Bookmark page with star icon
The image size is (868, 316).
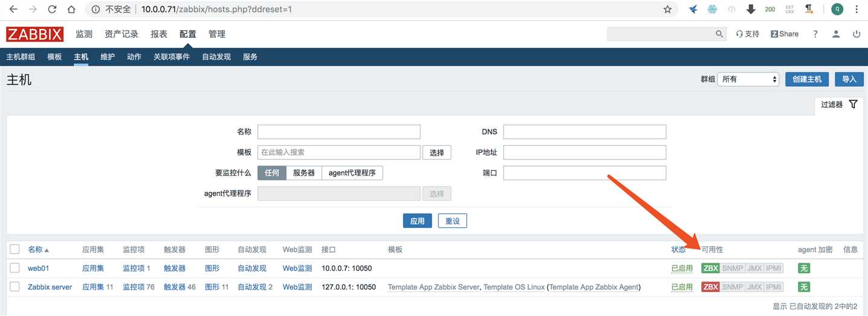coord(667,9)
